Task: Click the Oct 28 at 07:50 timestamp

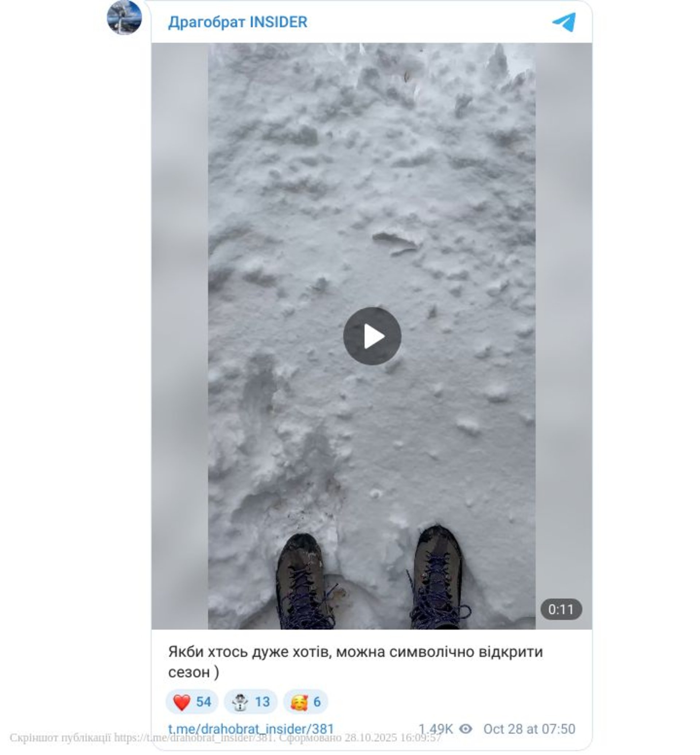Action: click(x=529, y=729)
